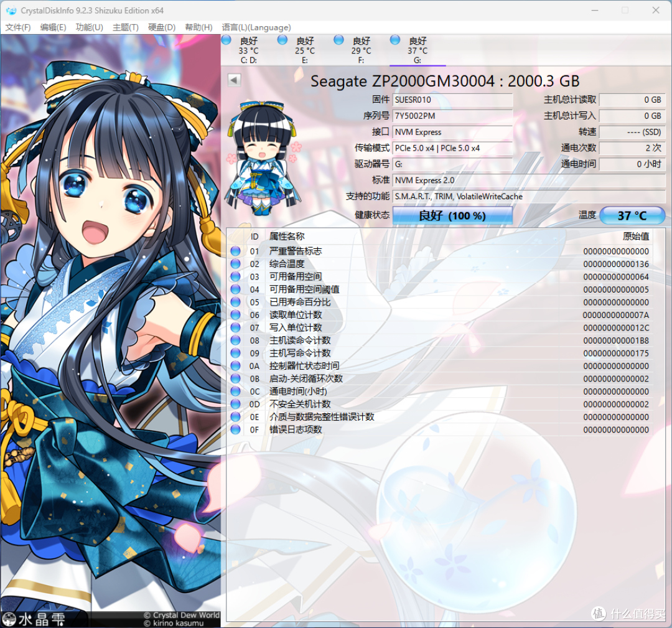
Task: Click the drive letter field G:
Action: 452,164
